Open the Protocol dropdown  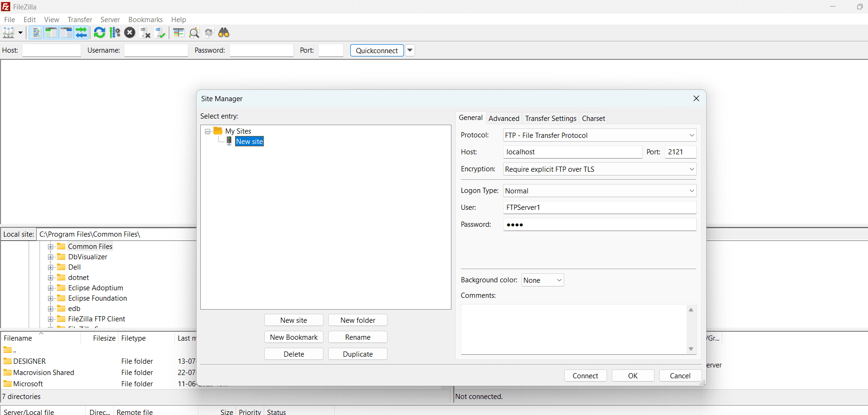coord(599,136)
